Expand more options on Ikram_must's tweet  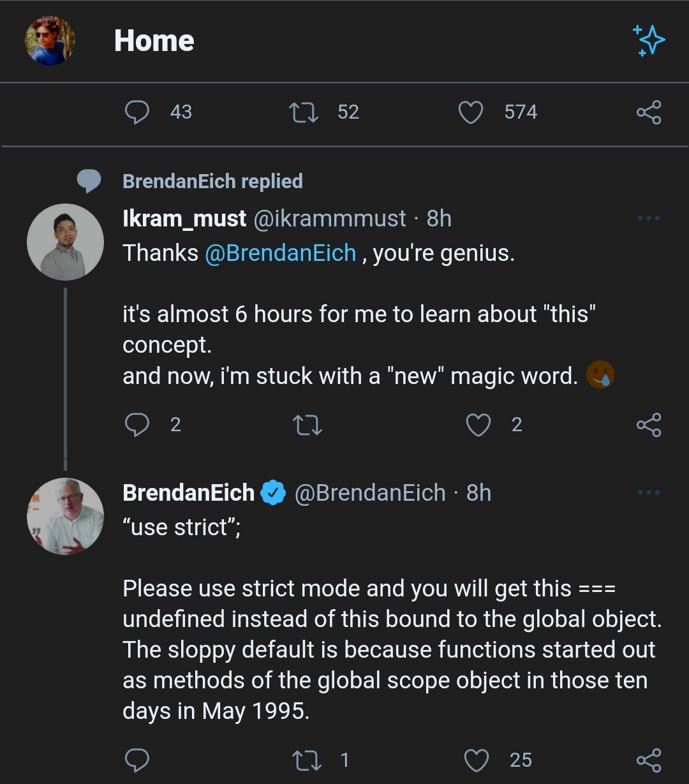649,218
